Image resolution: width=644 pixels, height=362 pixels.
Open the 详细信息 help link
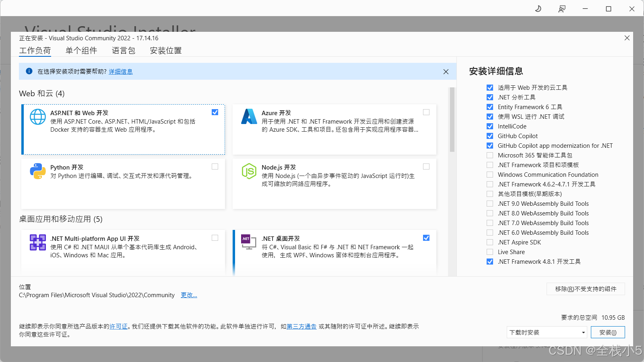tap(121, 72)
